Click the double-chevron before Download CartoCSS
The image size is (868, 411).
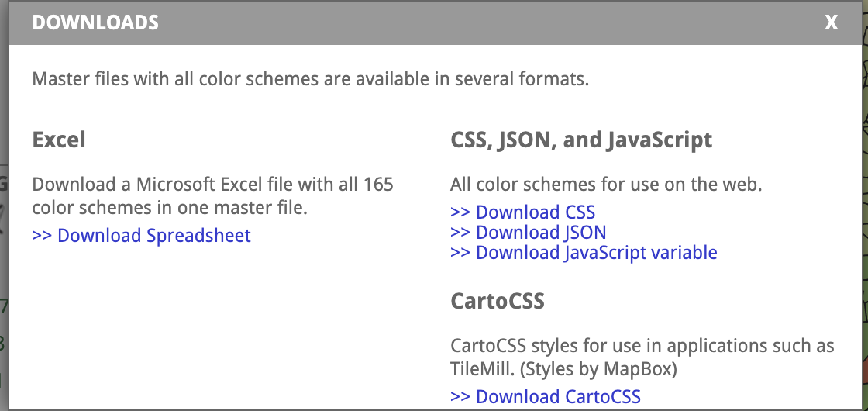[460, 396]
